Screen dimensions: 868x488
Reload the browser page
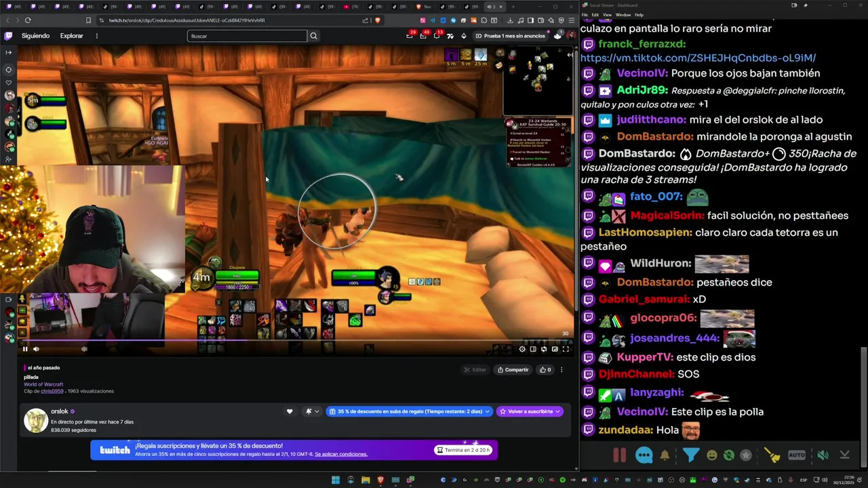[x=27, y=20]
